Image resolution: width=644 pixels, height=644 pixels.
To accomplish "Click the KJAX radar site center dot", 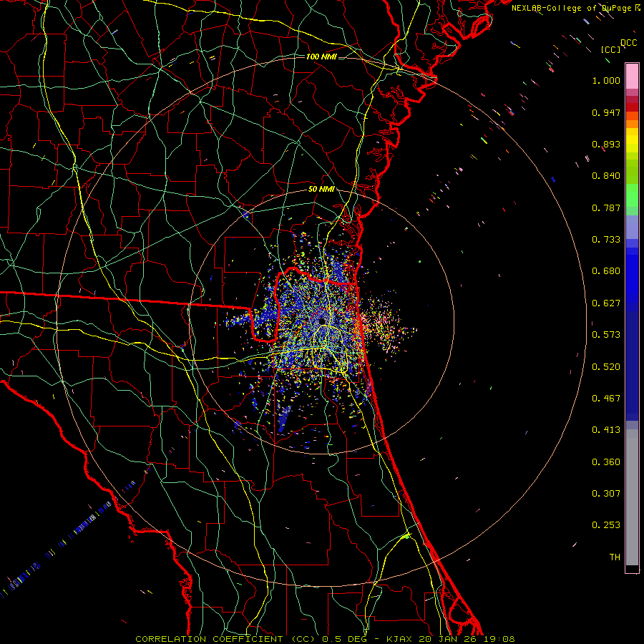I will pos(322,321).
